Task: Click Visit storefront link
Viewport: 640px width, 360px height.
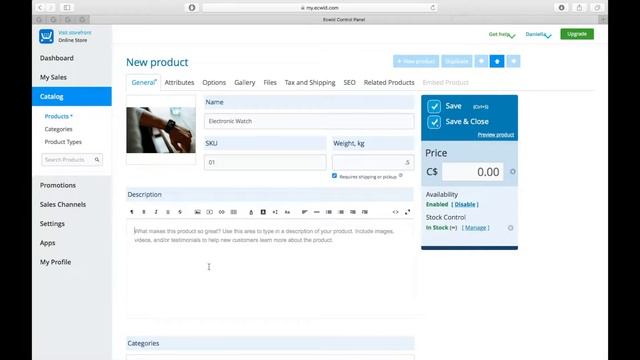Action: (x=75, y=33)
